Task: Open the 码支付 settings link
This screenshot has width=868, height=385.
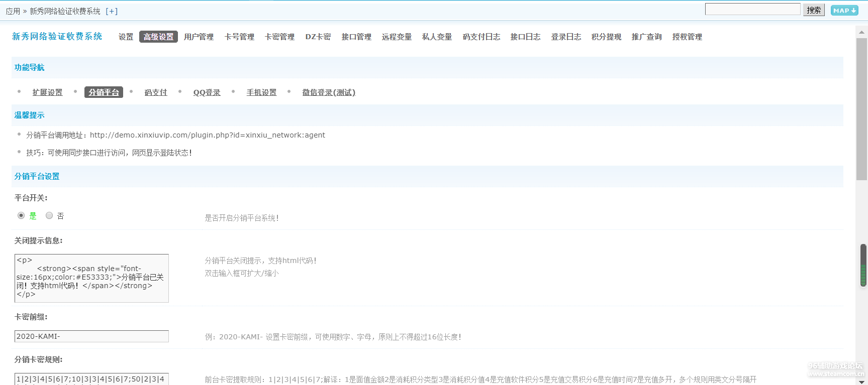Action: click(156, 92)
